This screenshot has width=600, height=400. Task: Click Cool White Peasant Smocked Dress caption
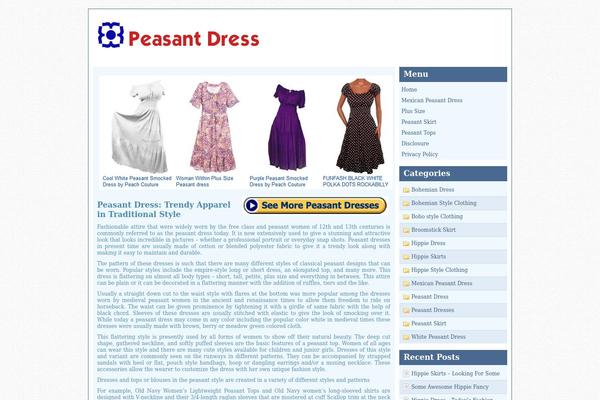point(137,181)
